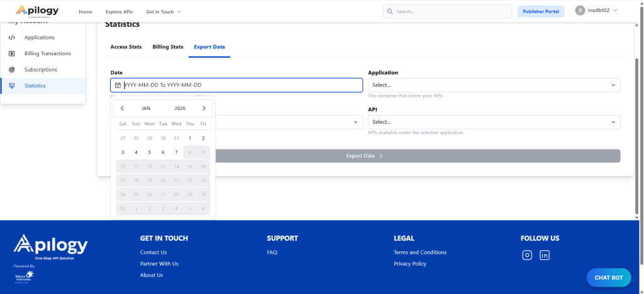Go to previous month in calendar
The width and height of the screenshot is (644, 294).
point(122,108)
